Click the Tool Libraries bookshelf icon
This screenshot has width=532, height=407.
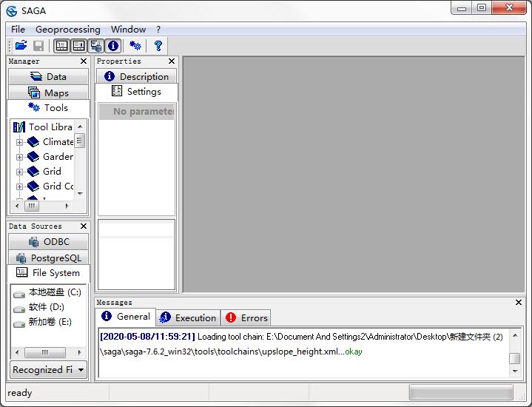click(x=19, y=127)
